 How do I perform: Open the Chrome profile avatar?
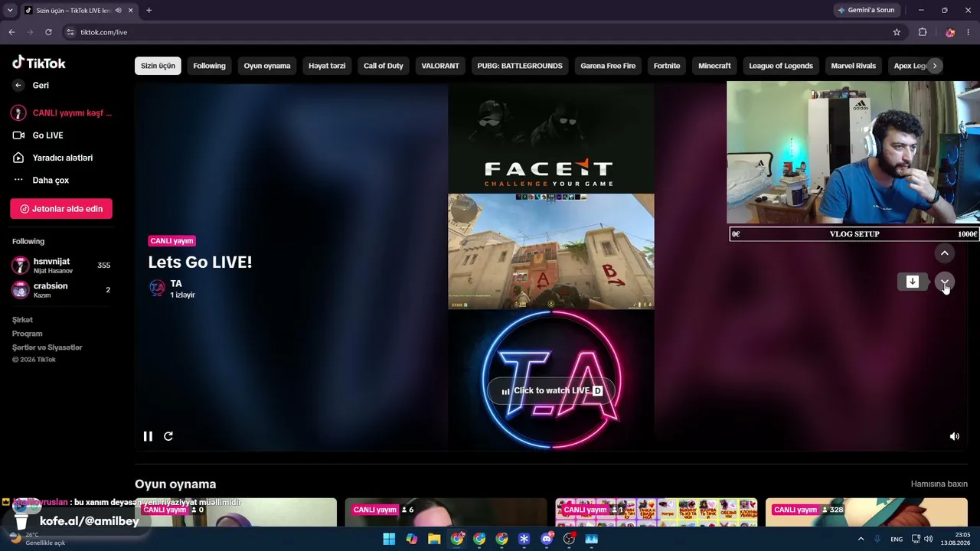click(x=950, y=32)
